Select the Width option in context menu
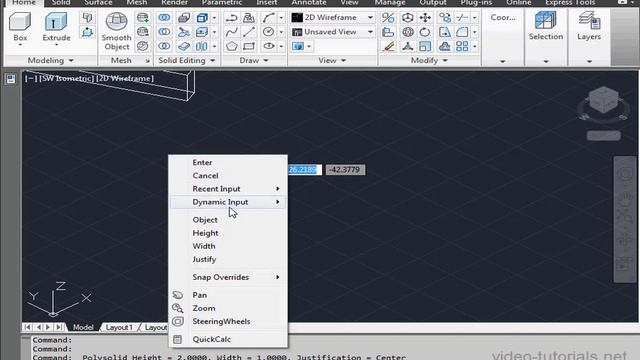Screen dimensions: 640x360 coord(228,246)
